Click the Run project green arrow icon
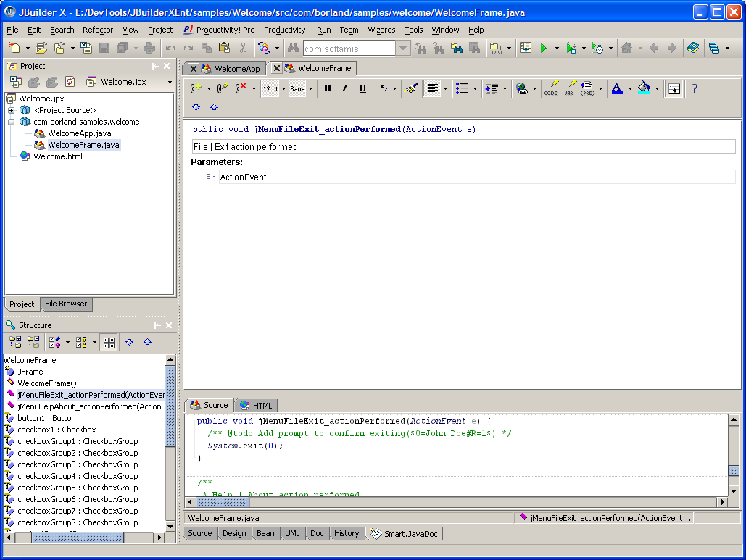This screenshot has height=560, width=746. pyautogui.click(x=543, y=49)
